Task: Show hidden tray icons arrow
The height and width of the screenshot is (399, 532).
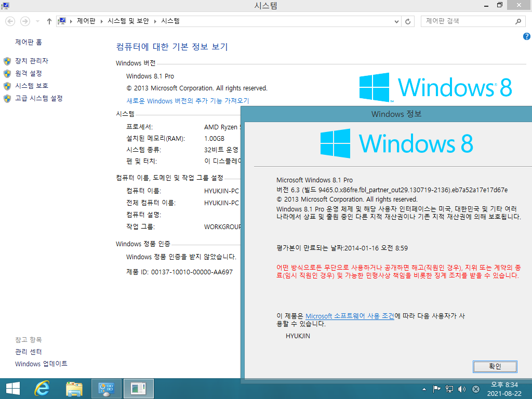Action: 424,389
